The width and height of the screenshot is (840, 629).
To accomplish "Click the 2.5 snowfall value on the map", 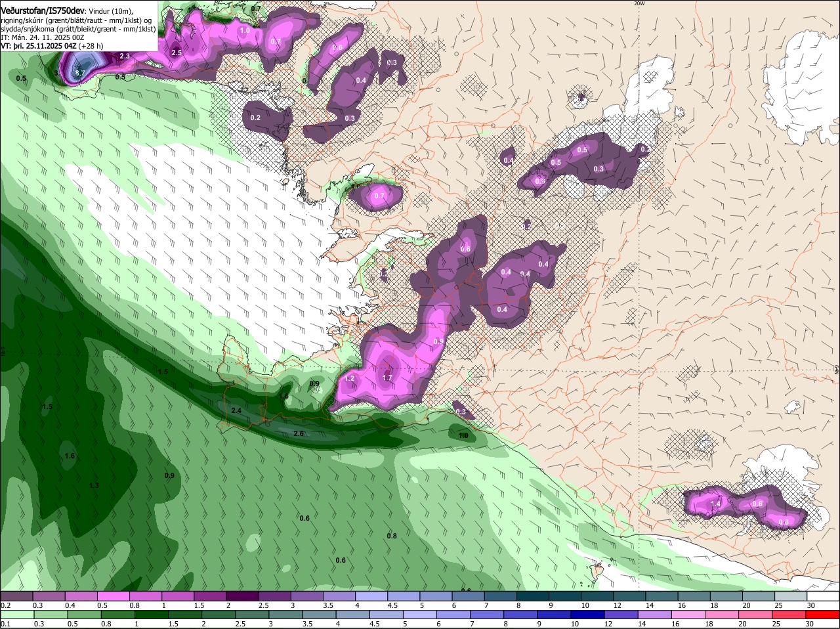I will tap(177, 53).
